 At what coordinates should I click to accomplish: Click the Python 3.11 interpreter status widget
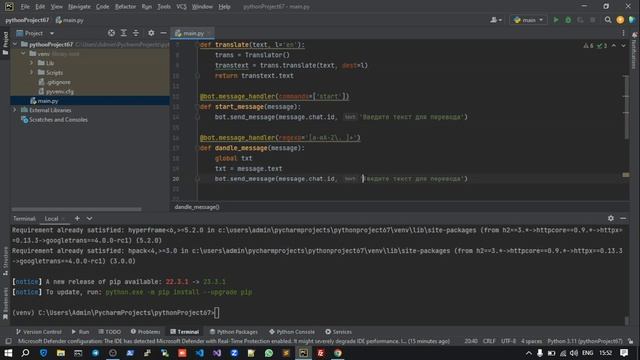[584, 341]
